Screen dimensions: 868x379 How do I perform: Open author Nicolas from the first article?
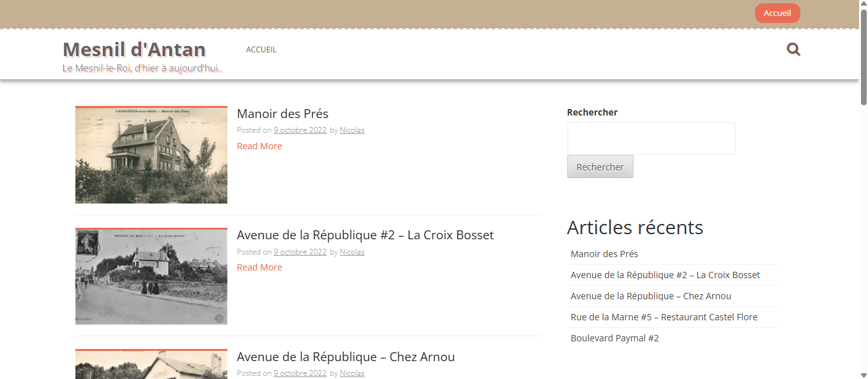[x=352, y=130]
